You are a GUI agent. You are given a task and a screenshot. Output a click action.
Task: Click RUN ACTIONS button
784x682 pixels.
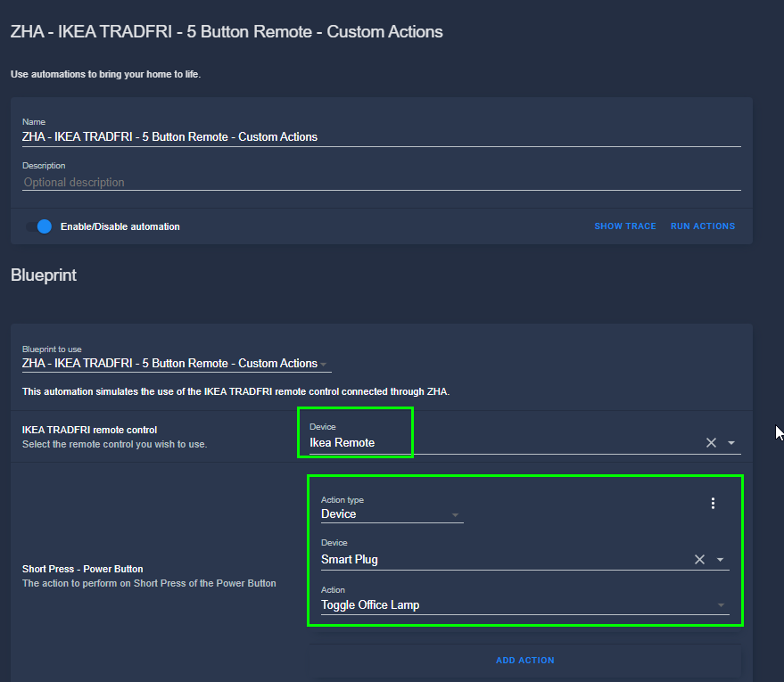click(703, 226)
